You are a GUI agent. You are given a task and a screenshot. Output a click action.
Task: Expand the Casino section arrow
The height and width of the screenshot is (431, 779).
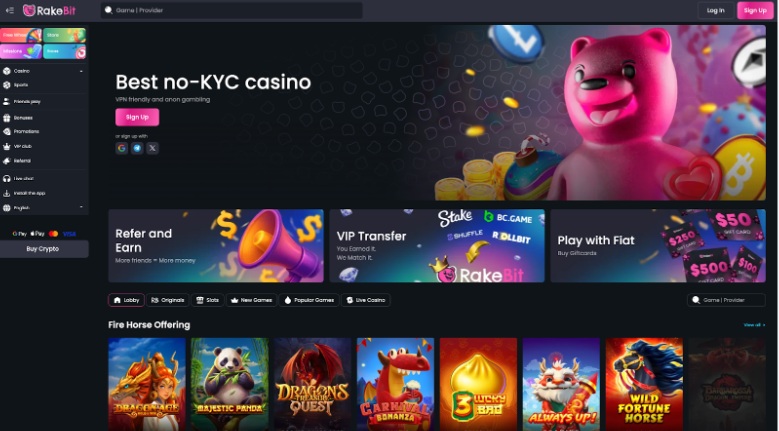81,71
